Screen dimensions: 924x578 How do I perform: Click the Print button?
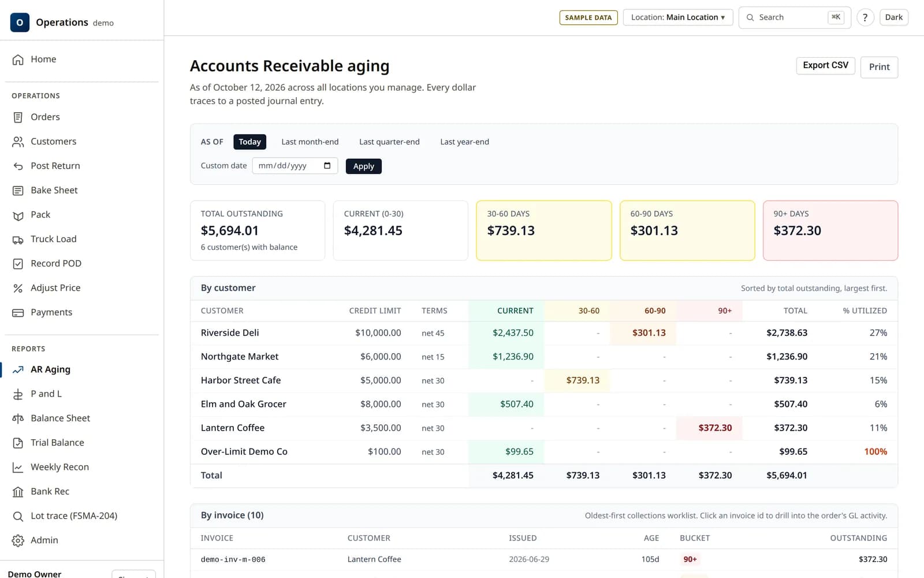879,67
